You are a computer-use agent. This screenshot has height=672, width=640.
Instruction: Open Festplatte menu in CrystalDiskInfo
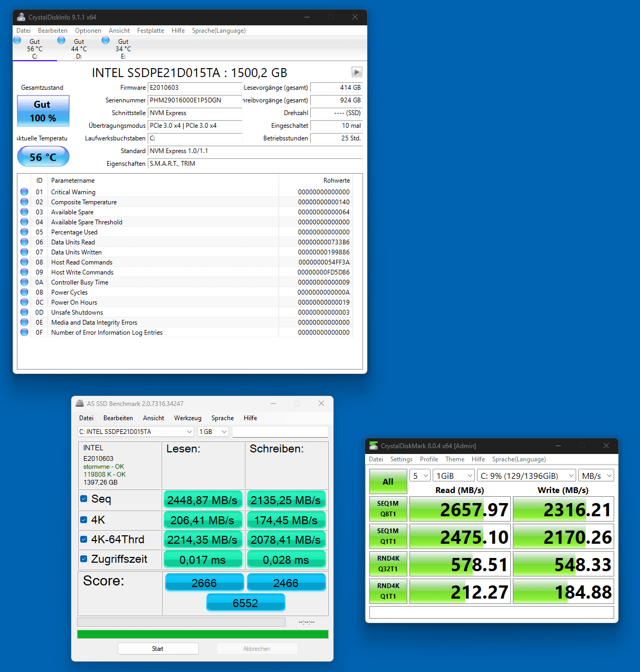pyautogui.click(x=150, y=31)
